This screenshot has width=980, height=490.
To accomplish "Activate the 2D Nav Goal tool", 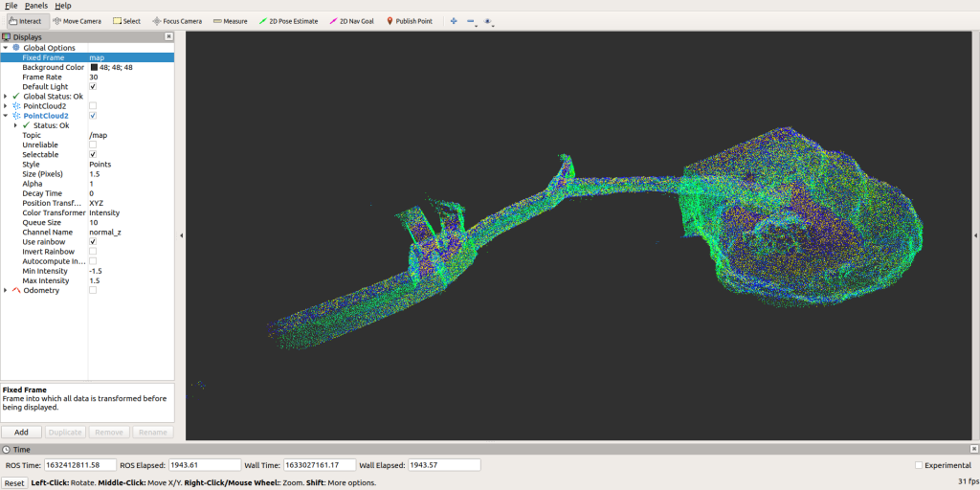I will (353, 21).
